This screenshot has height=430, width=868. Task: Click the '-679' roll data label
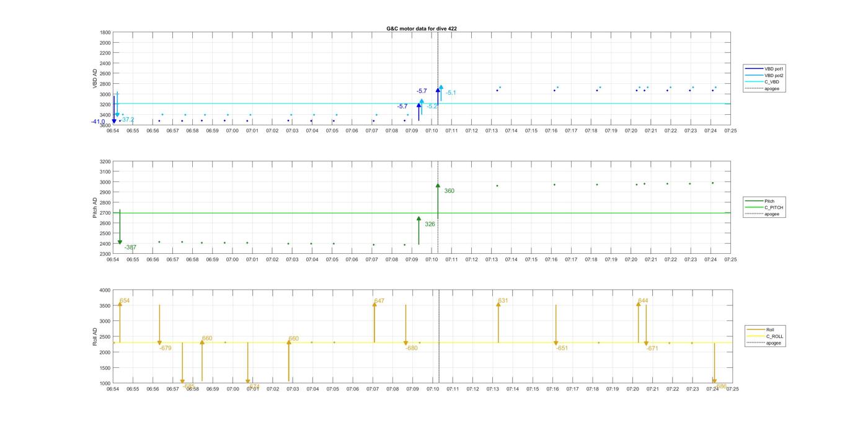coord(166,348)
